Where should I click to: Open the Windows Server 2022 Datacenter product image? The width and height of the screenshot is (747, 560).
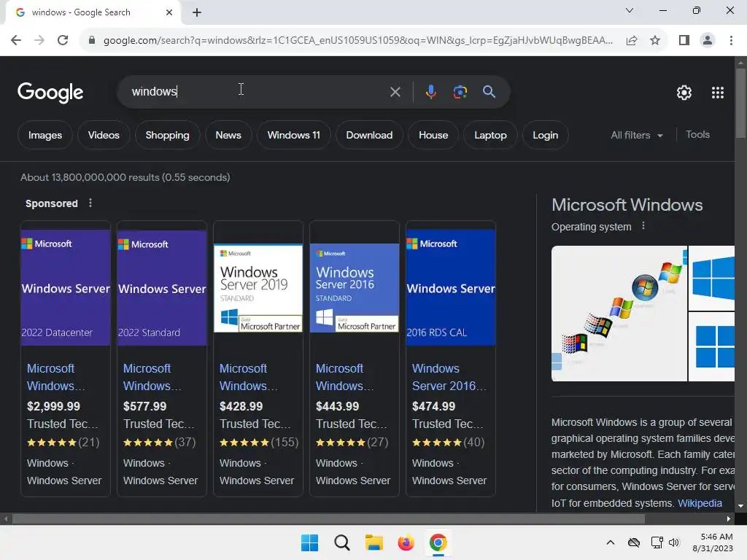tap(66, 287)
